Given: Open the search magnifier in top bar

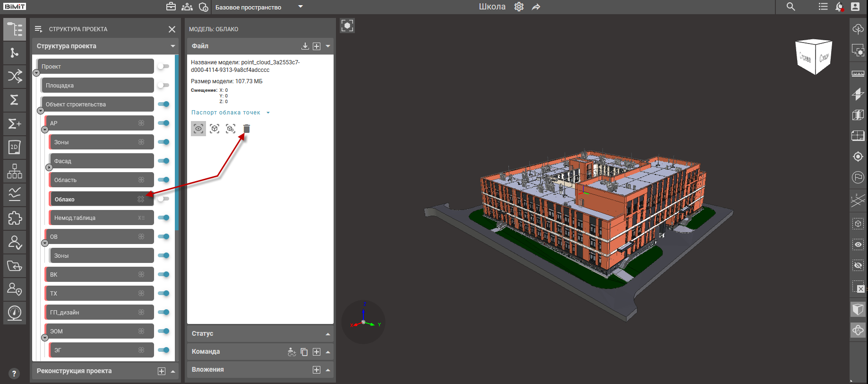Looking at the screenshot, I should click(x=791, y=7).
